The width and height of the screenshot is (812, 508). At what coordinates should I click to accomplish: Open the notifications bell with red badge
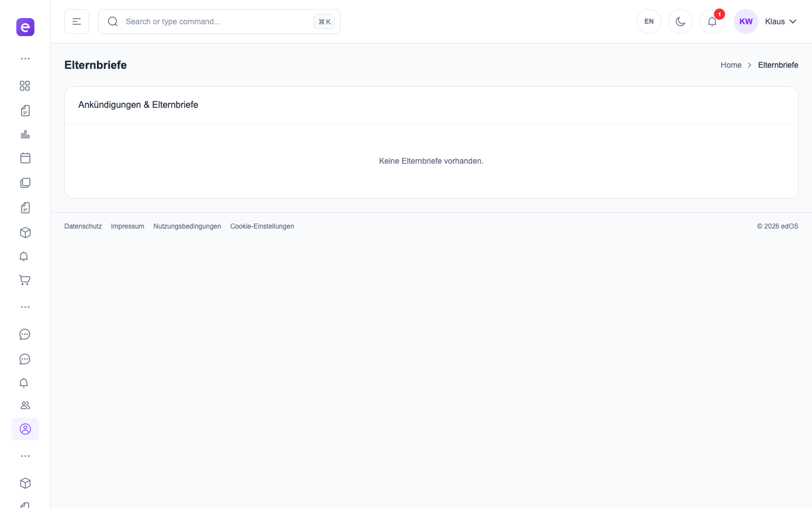pyautogui.click(x=712, y=21)
